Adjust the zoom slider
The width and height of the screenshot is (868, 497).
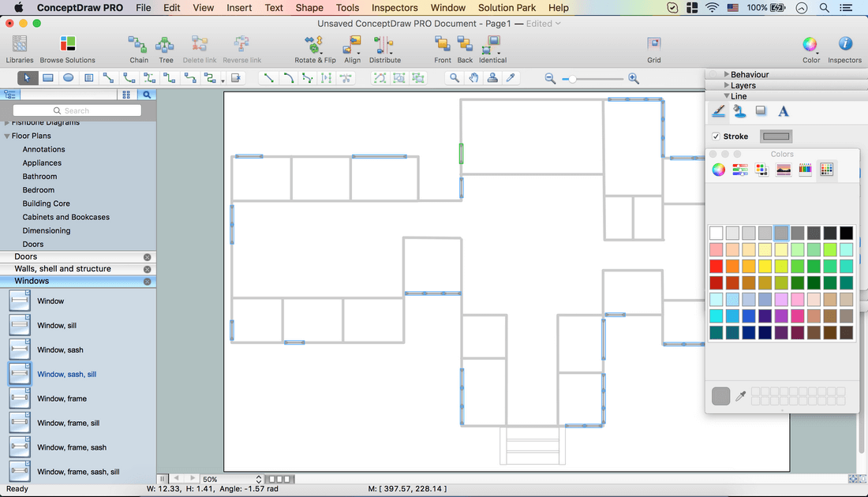tap(572, 79)
